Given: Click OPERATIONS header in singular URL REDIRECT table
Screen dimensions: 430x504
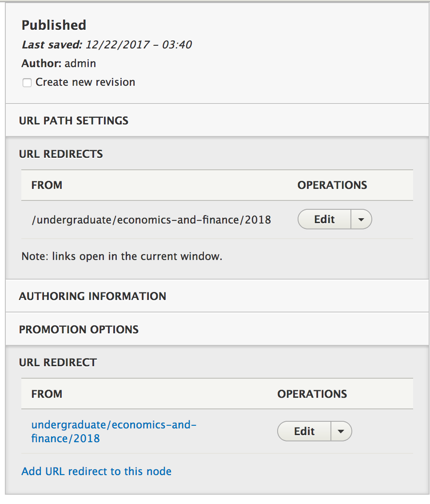Looking at the screenshot, I should click(312, 394).
